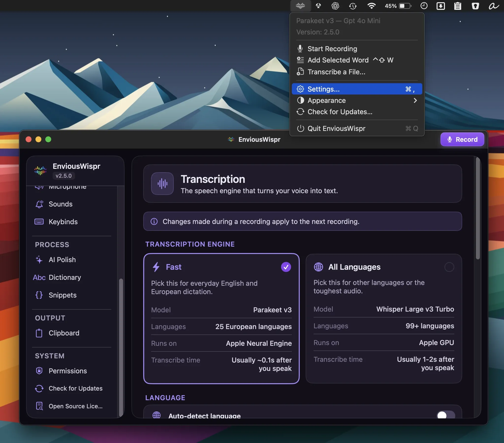Expand the Appearance submenu chevron

(415, 100)
